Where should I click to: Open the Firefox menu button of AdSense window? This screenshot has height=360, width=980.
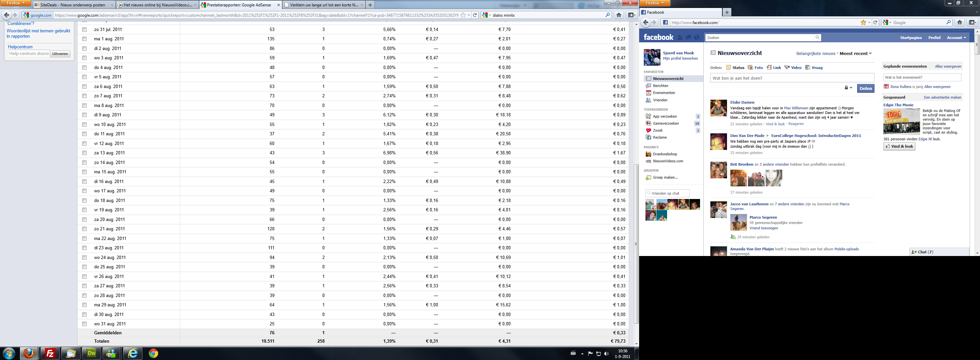pos(16,3)
